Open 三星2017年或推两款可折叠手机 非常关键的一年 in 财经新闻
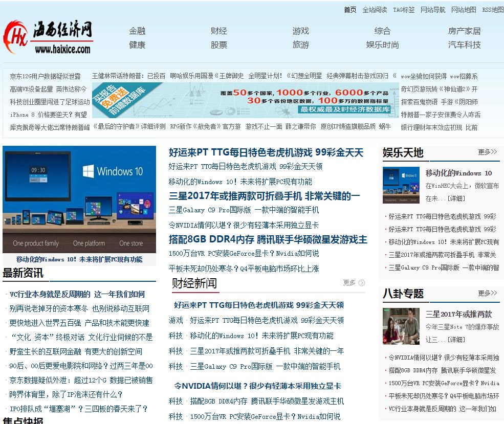This screenshot has height=424, width=504. point(267,351)
